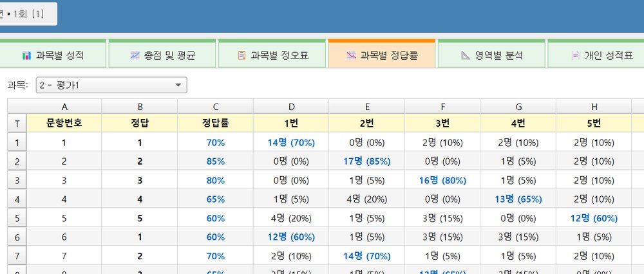Select column header C
The image size is (644, 274).
tap(216, 107)
